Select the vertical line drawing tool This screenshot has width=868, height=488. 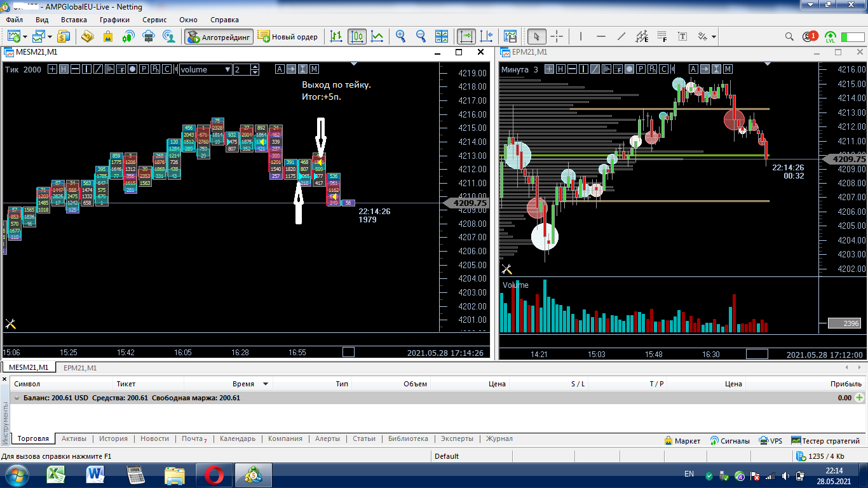pyautogui.click(x=581, y=36)
